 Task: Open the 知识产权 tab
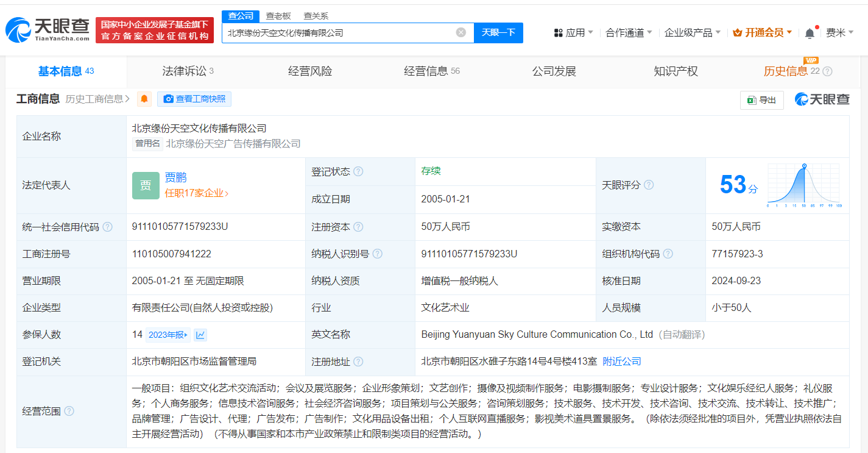(676, 71)
